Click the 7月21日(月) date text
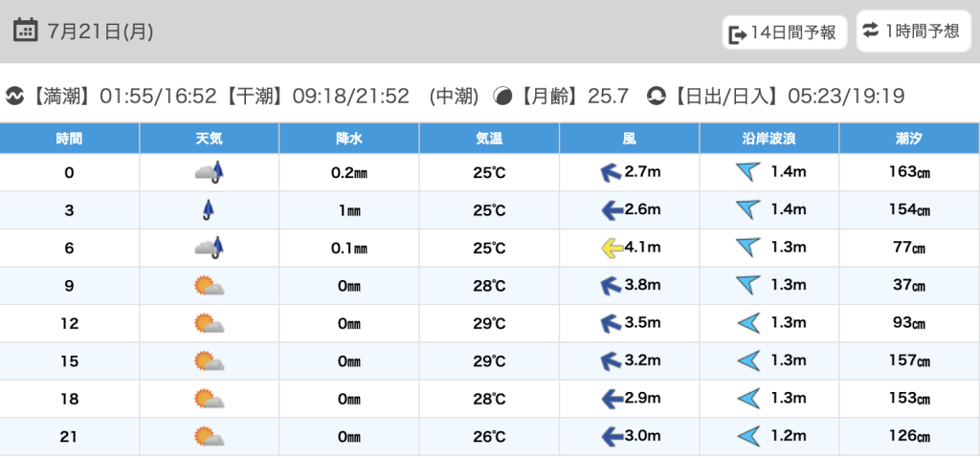The width and height of the screenshot is (980, 458). pyautogui.click(x=100, y=31)
